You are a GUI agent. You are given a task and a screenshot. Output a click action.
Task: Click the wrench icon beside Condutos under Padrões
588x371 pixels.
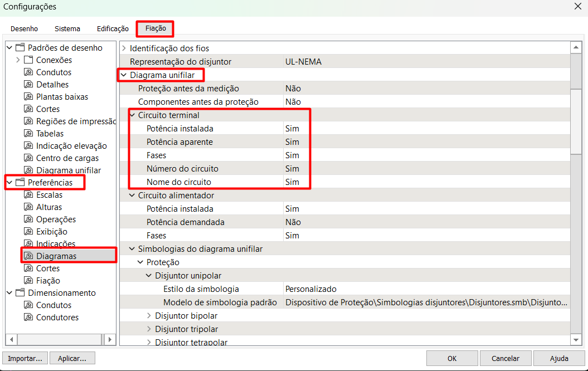pyautogui.click(x=28, y=72)
